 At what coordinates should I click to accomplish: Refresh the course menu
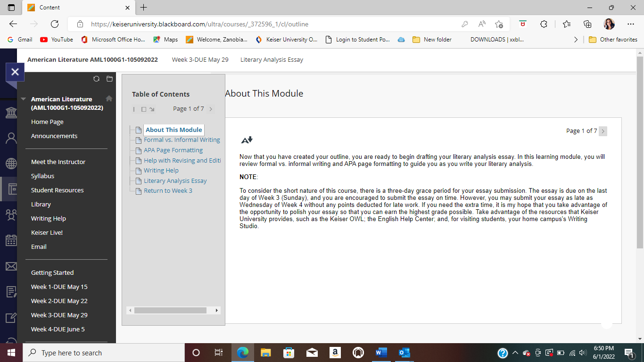click(96, 79)
